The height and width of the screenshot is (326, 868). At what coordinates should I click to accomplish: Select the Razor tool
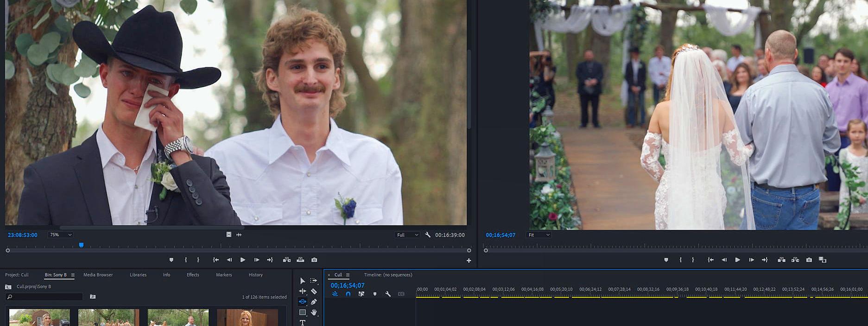(x=314, y=291)
